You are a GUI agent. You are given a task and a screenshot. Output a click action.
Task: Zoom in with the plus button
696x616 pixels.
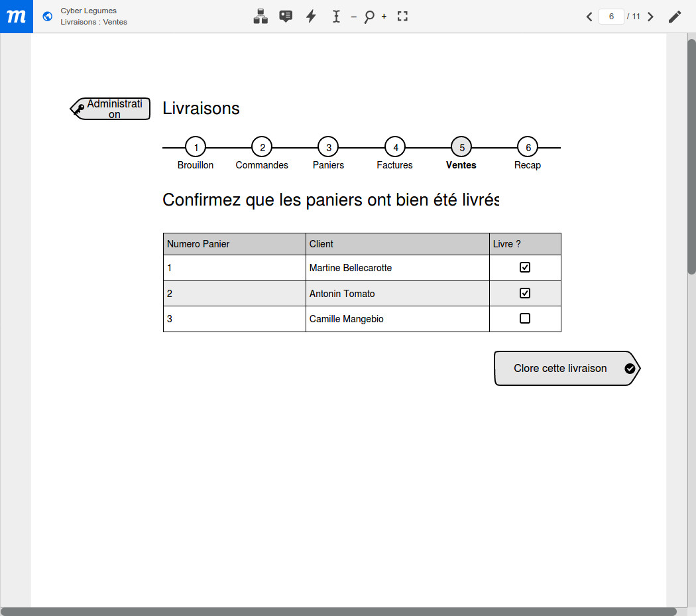point(384,17)
